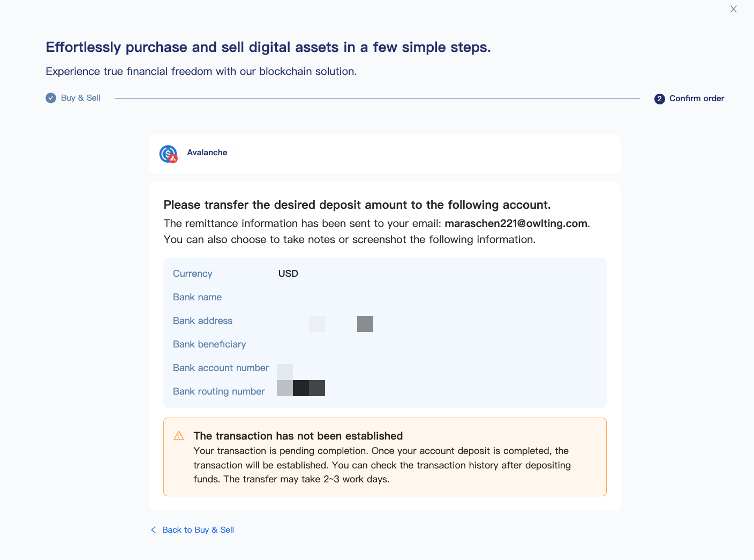Image resolution: width=754 pixels, height=560 pixels.
Task: Click the Bank account number label
Action: 221,368
